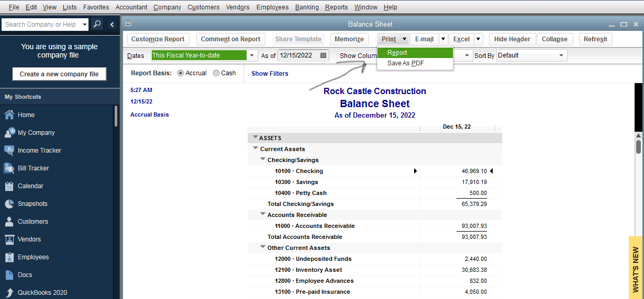This screenshot has width=644, height=299.
Task: Collapse the ASSETS section
Action: point(256,137)
